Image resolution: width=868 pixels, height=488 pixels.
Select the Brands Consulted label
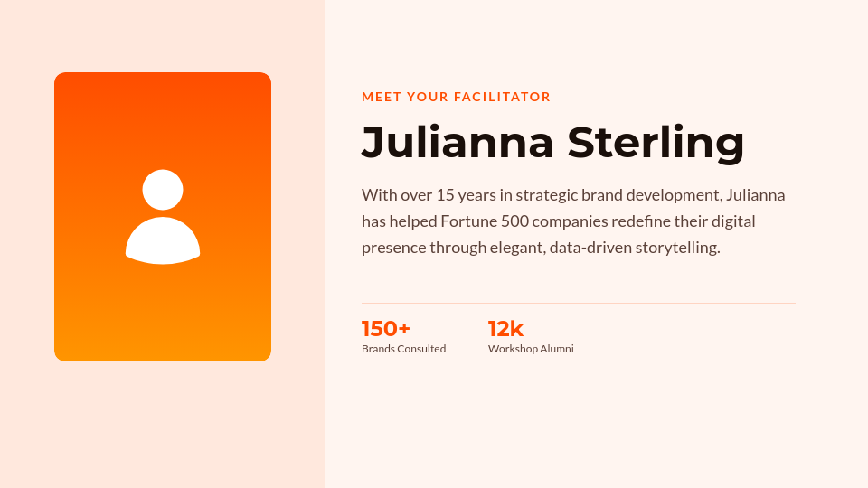click(403, 349)
